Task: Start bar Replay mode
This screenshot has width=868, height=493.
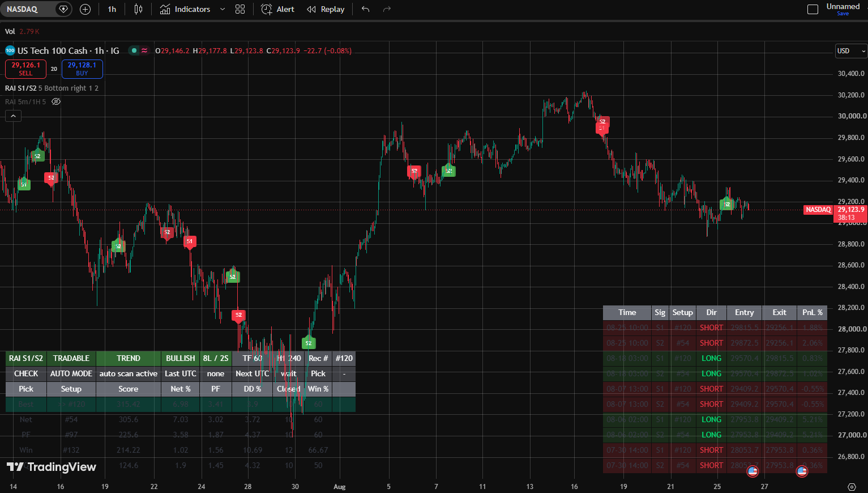Action: 326,9
